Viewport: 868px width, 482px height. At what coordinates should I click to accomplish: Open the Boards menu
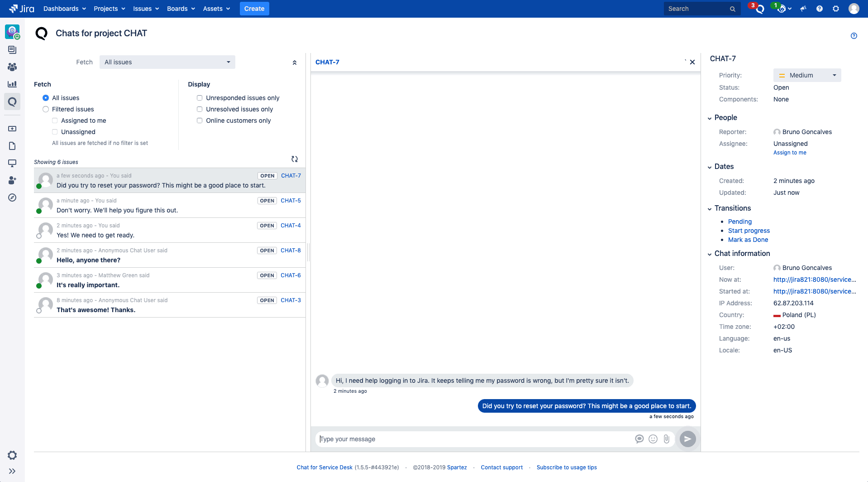pyautogui.click(x=181, y=9)
